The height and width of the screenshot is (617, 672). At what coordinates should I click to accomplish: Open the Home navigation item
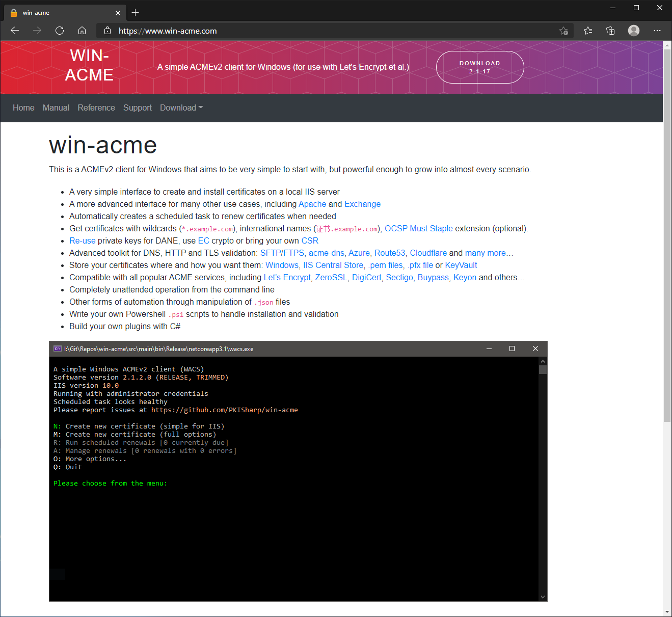(23, 108)
